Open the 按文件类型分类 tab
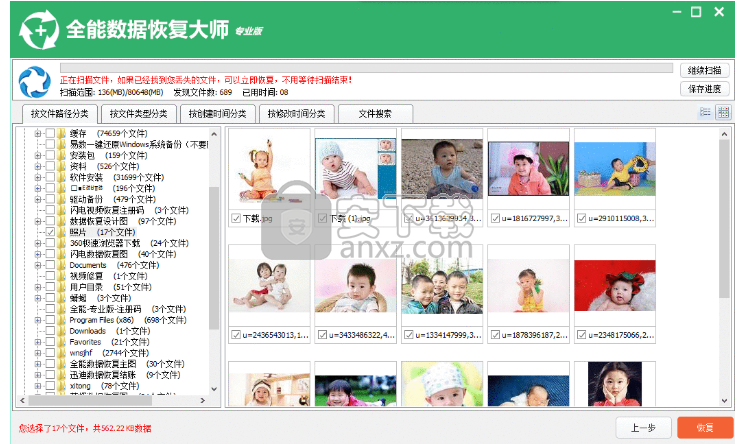739x444 pixels. pos(139,114)
